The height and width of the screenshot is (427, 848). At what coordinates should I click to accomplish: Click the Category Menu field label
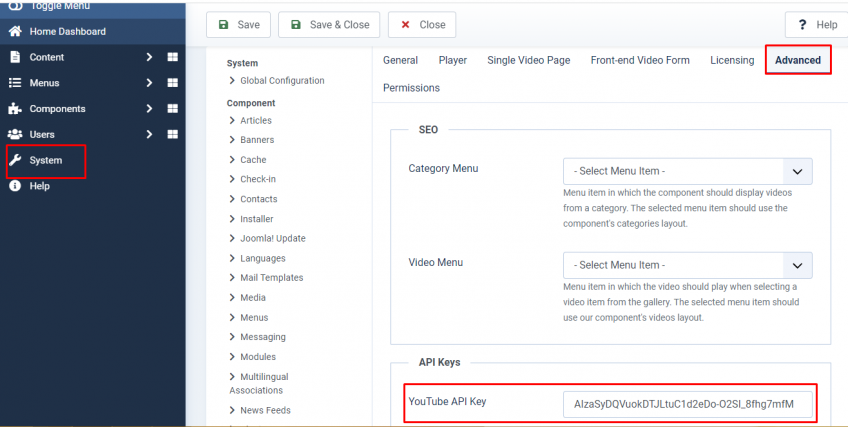(443, 169)
